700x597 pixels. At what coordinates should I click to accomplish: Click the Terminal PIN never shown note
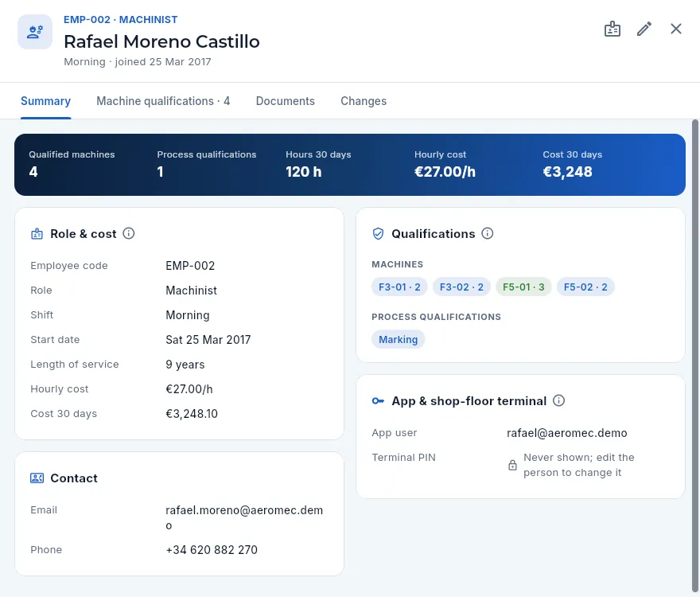pyautogui.click(x=578, y=465)
